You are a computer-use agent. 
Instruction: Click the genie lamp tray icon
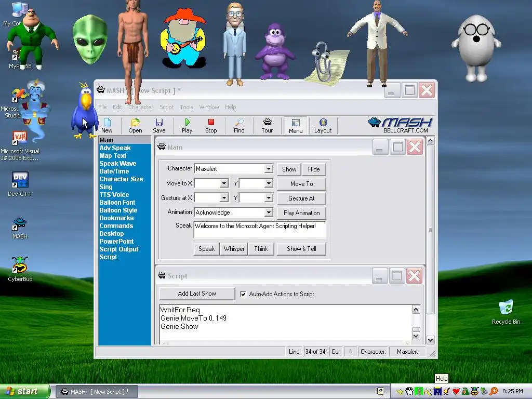pos(400,392)
